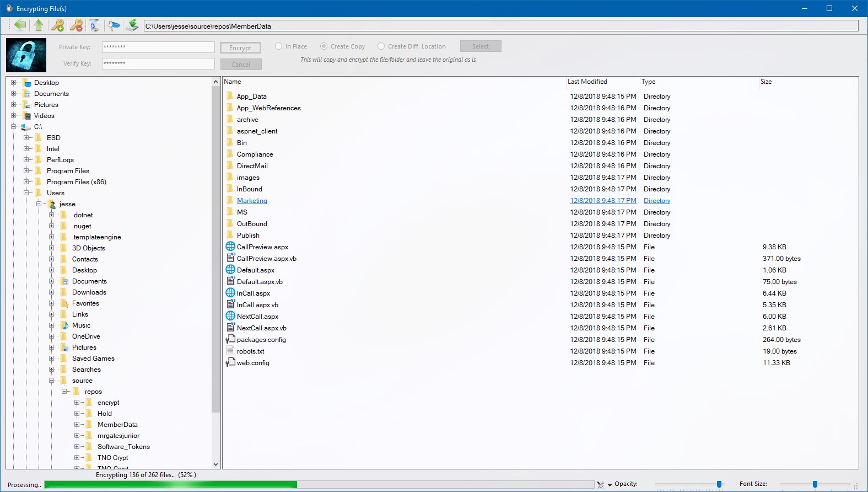Expand the Downloads tree node
The image size is (868, 492).
pyautogui.click(x=51, y=292)
